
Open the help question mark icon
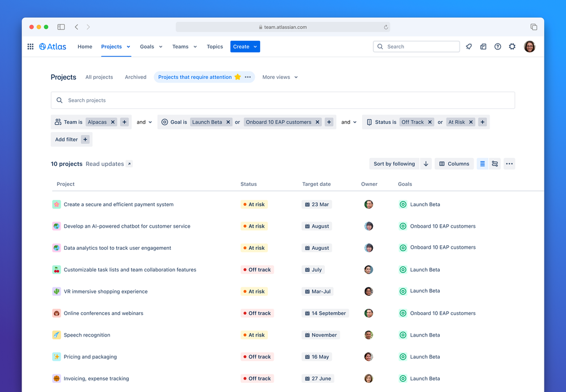pos(498,46)
